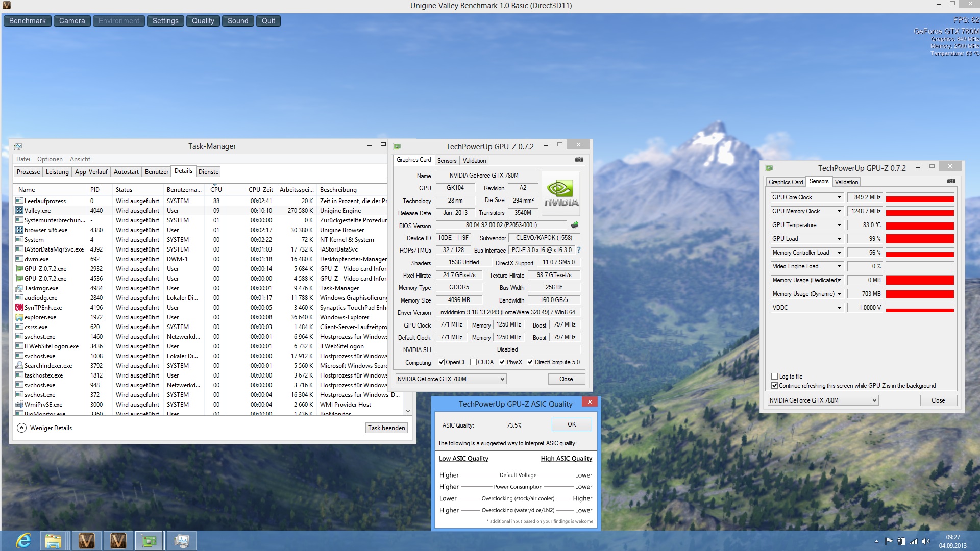Click the GPU-Z Sensors window title icon
Image resolution: width=980 pixels, height=551 pixels.
click(769, 168)
